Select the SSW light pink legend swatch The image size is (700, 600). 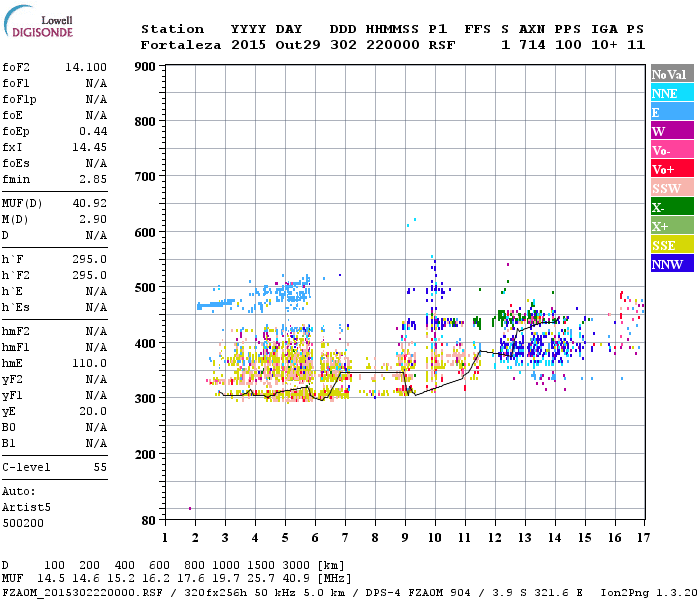pyautogui.click(x=672, y=188)
